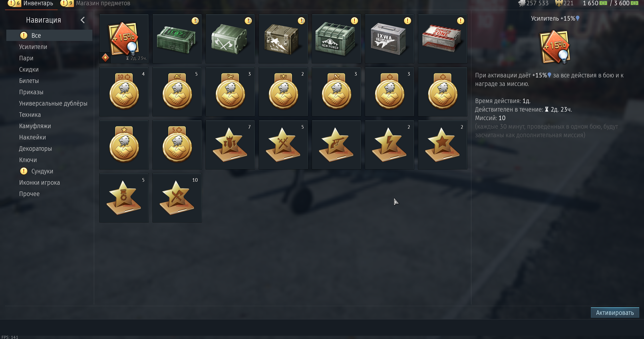Switch to the Магазин предметов tab

(x=103, y=3)
